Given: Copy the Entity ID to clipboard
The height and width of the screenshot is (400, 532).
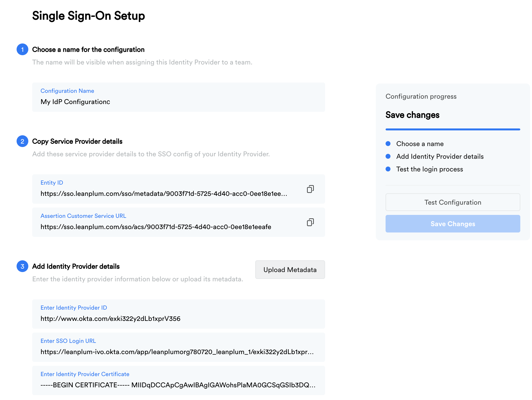Looking at the screenshot, I should pos(310,189).
